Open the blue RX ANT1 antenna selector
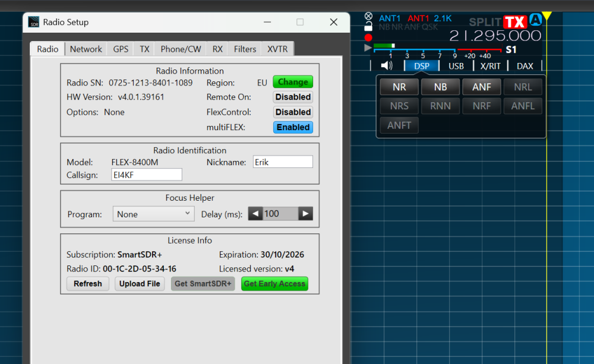594x364 pixels. point(390,18)
